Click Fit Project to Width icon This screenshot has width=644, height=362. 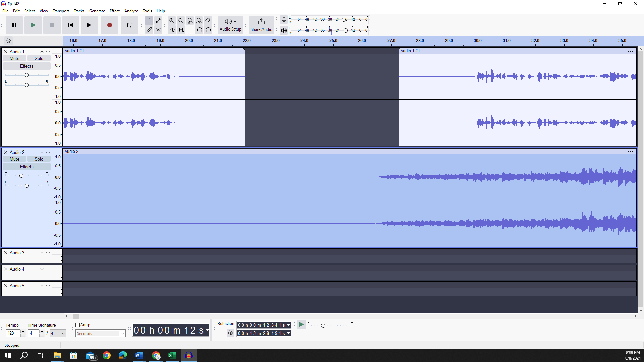(x=199, y=20)
